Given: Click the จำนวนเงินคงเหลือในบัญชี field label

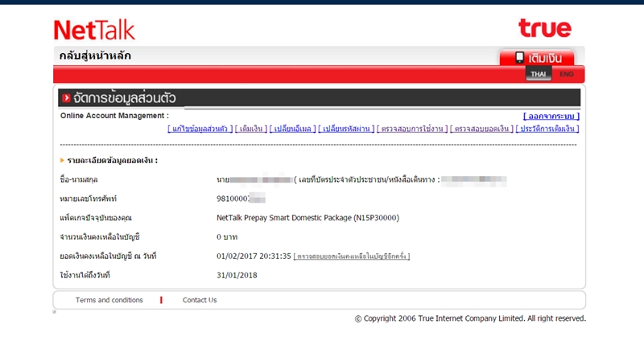Looking at the screenshot, I should pyautogui.click(x=100, y=237).
